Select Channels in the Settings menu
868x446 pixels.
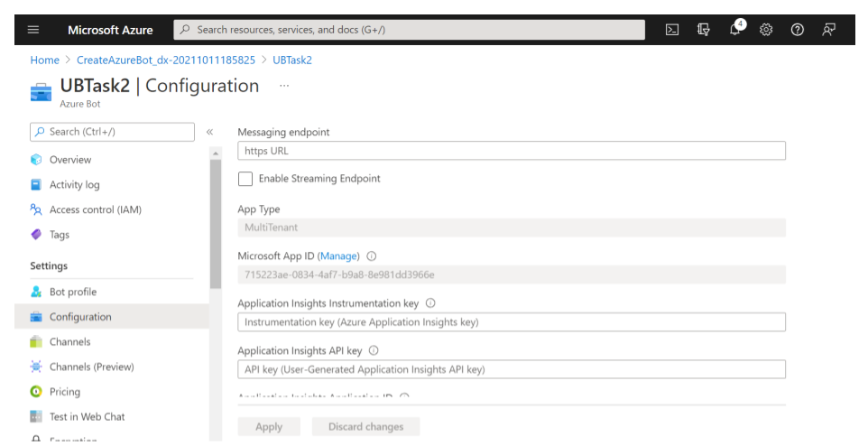[x=69, y=342]
